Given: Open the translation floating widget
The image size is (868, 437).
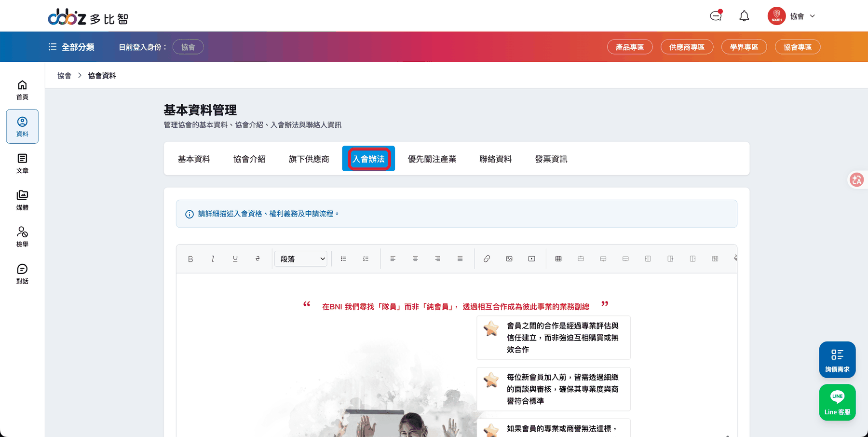Looking at the screenshot, I should (x=857, y=180).
